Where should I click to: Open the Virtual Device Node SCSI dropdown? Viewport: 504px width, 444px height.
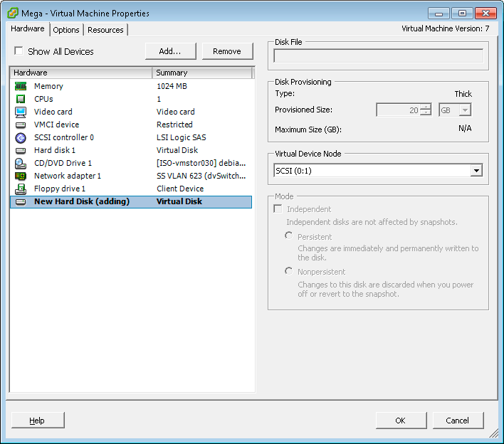pyautogui.click(x=476, y=171)
